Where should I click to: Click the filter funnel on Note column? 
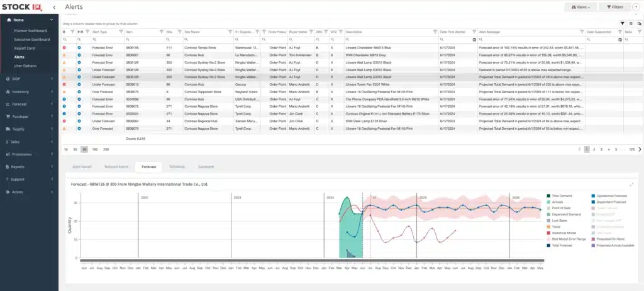[x=640, y=31]
